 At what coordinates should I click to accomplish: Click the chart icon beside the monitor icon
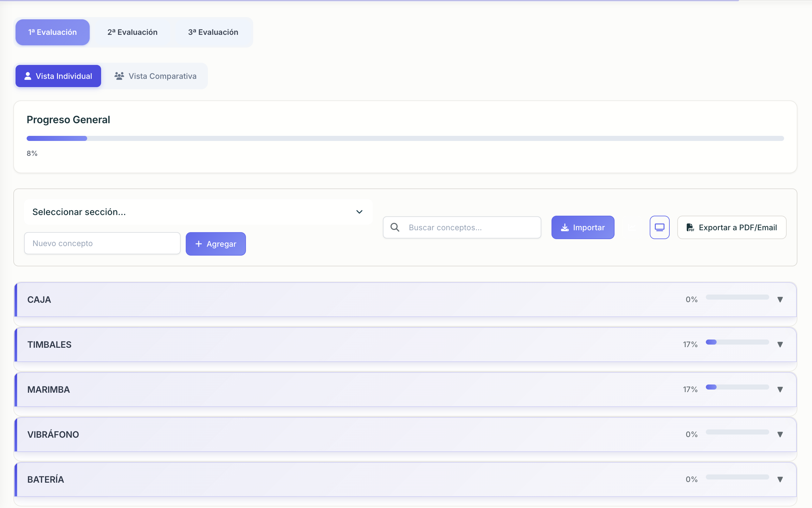point(632,227)
